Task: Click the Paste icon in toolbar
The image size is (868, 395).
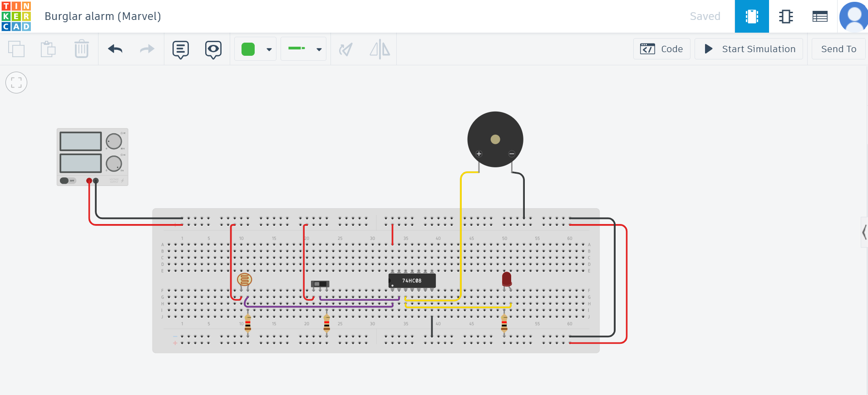Action: coord(48,49)
